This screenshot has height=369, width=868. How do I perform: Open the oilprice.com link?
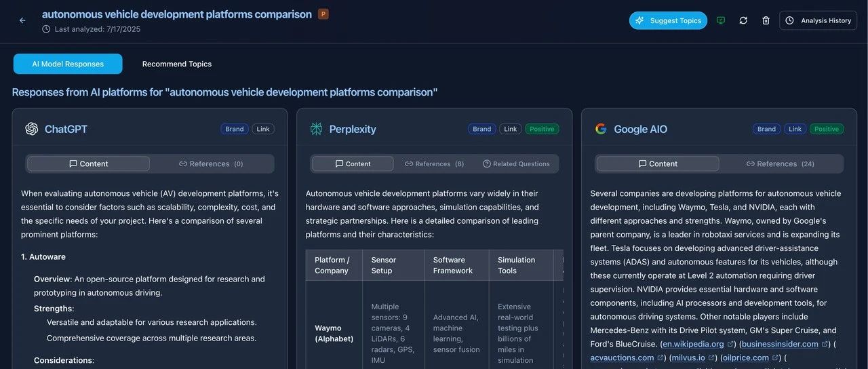[746, 357]
